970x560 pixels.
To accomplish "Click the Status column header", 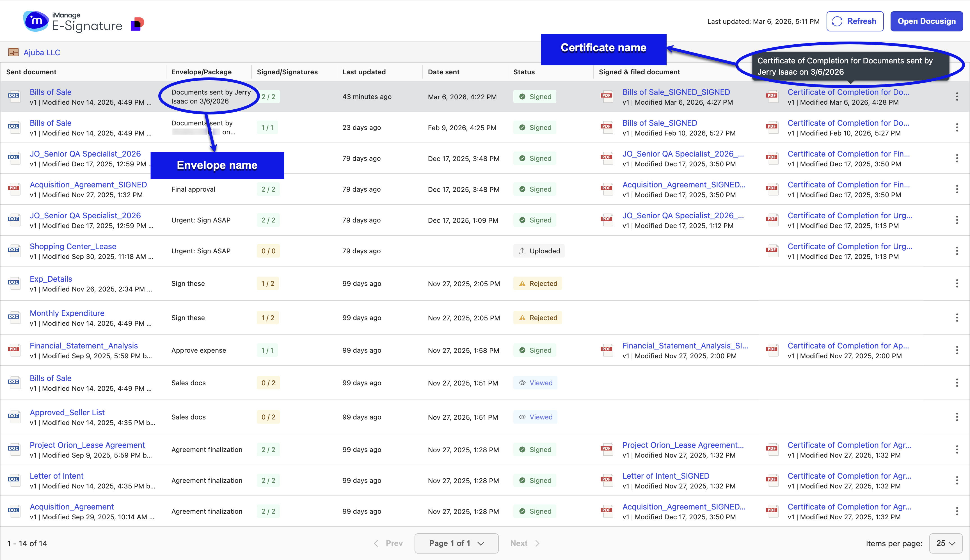I will coord(524,72).
